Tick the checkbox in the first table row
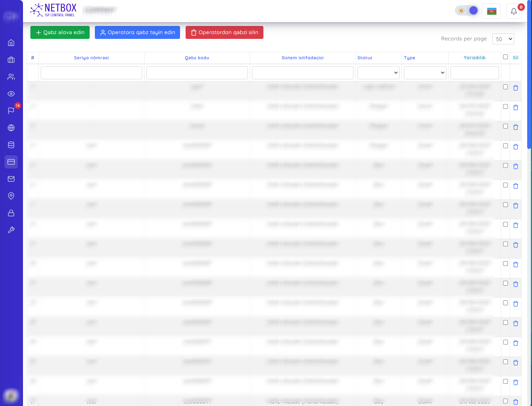 505,87
